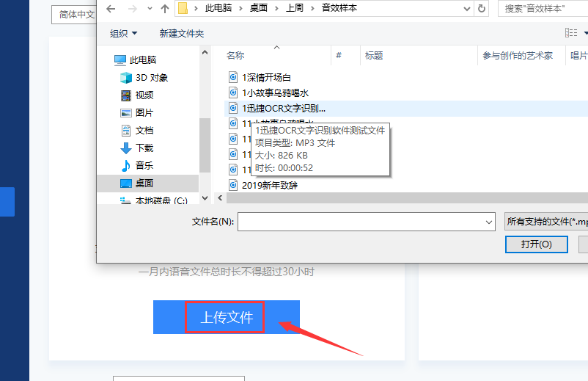This screenshot has height=381, width=588.
Task: Open 3D 对象 in navigation pane
Action: coord(152,77)
